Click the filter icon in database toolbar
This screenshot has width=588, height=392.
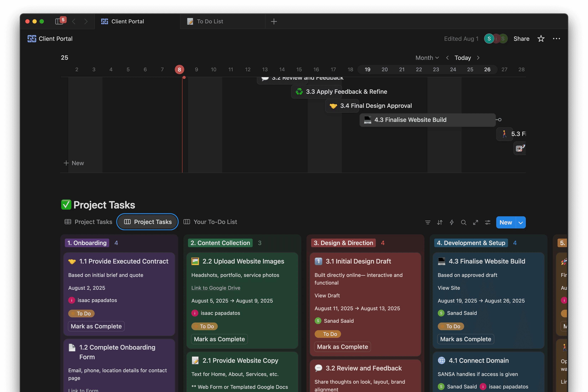pyautogui.click(x=428, y=222)
